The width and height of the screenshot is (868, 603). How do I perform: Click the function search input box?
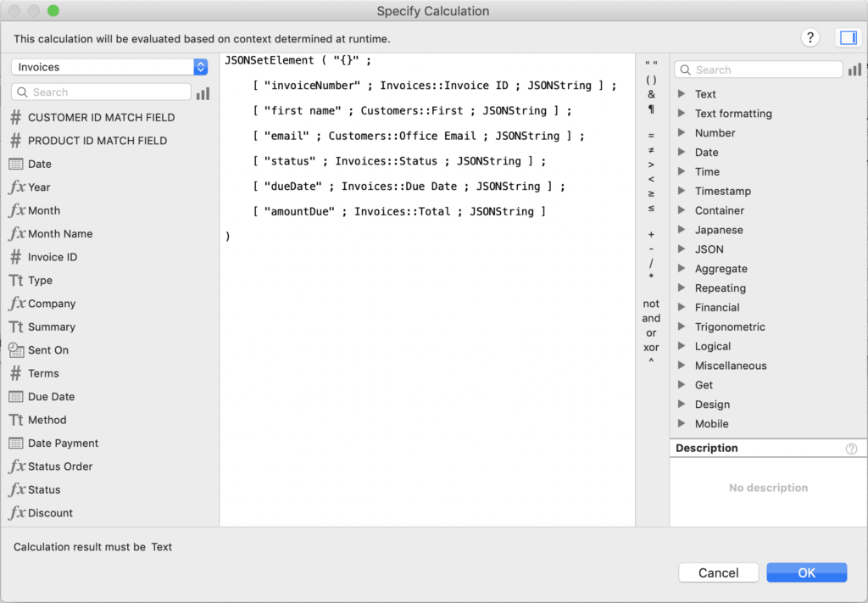[759, 69]
